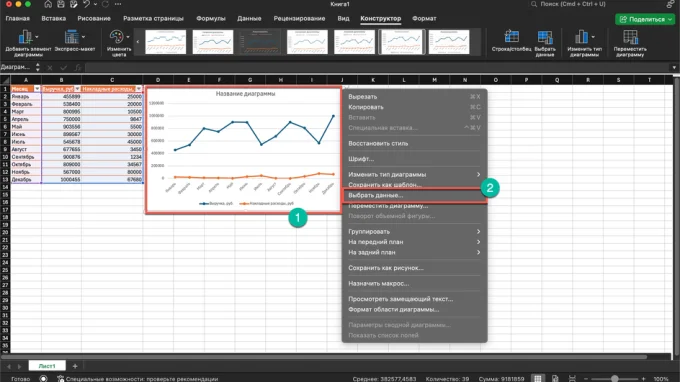Click the Save icon in title bar
The height and width of the screenshot is (382, 680).
[x=61, y=4]
